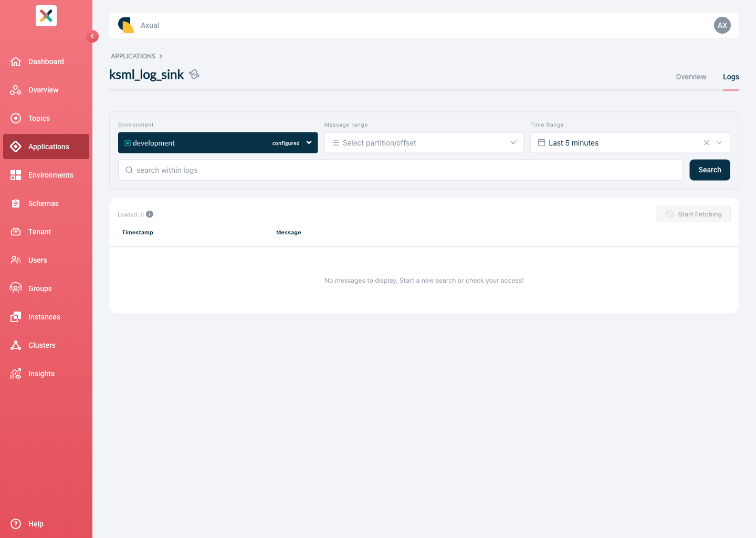Click the Search button
The width and height of the screenshot is (756, 538).
[x=710, y=170]
